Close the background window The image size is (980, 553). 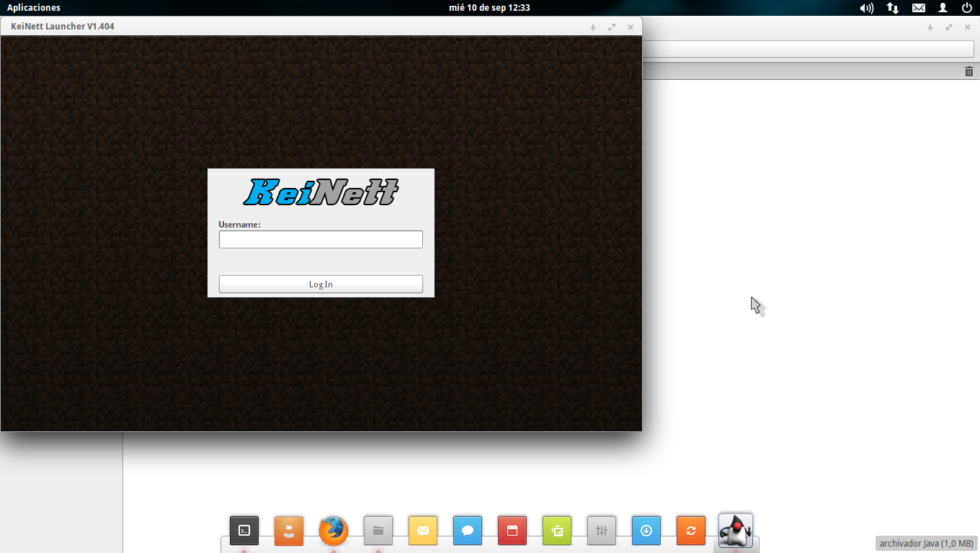(x=968, y=27)
